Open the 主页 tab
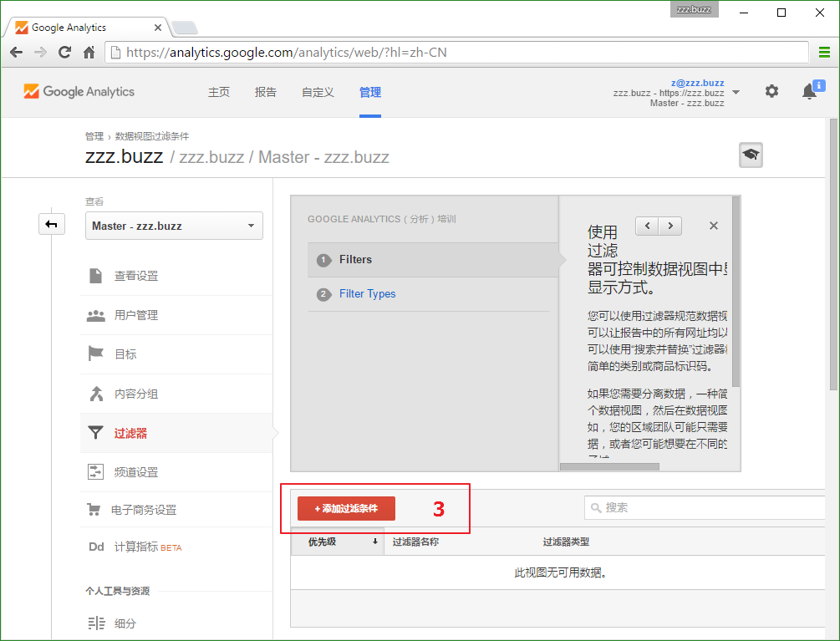The image size is (840, 641). tap(219, 92)
